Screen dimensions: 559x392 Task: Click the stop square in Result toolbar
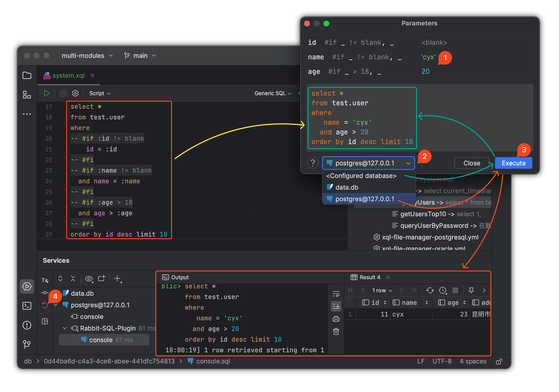point(455,290)
